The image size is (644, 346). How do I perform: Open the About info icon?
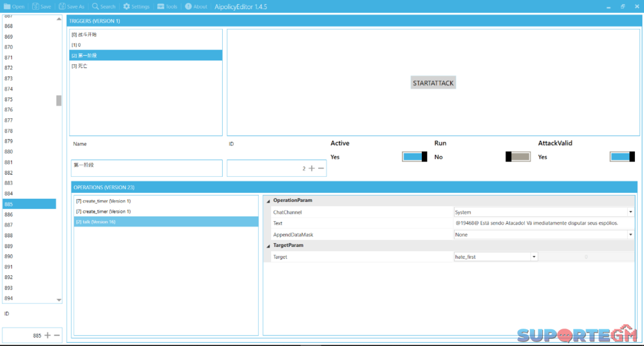coord(188,6)
